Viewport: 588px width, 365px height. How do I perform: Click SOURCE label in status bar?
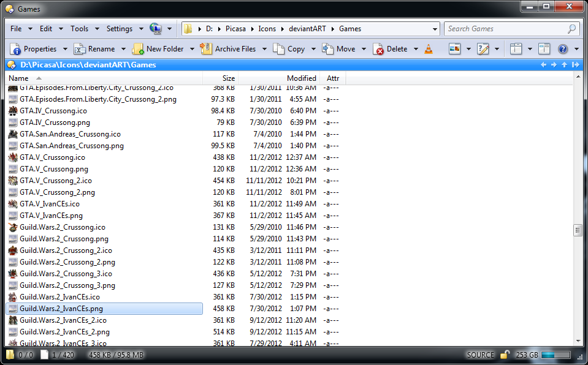point(480,355)
